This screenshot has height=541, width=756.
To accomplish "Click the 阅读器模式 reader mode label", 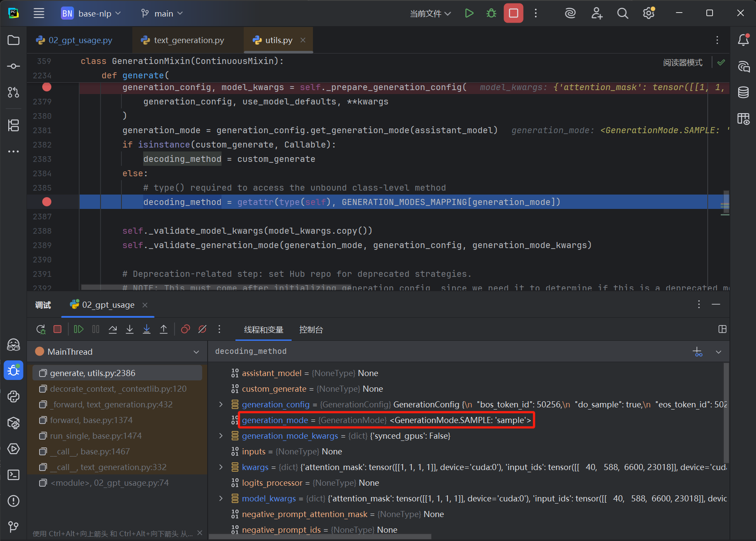I will pos(682,63).
